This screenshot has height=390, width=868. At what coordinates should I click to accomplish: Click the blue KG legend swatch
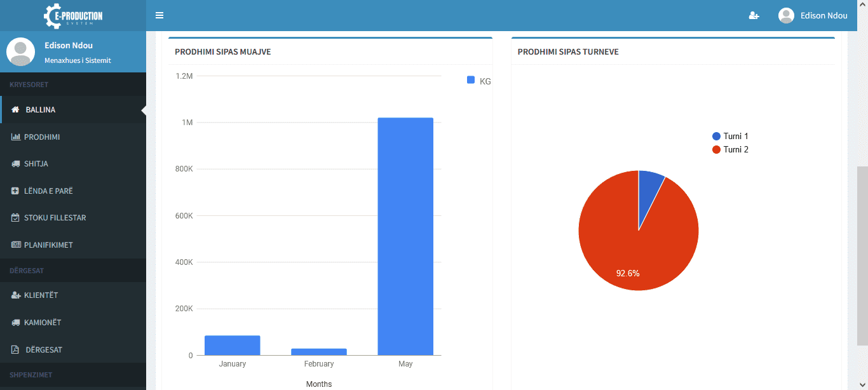[x=471, y=80]
